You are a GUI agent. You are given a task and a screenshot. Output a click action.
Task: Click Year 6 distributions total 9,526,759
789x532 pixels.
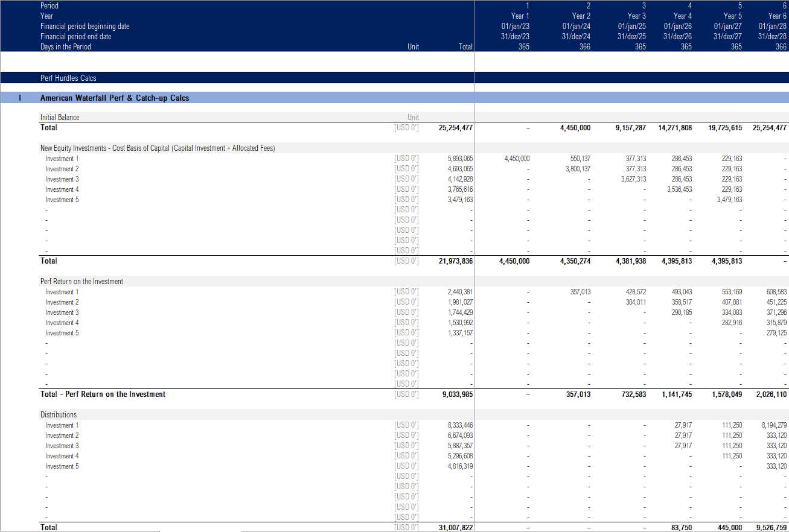[771, 527]
